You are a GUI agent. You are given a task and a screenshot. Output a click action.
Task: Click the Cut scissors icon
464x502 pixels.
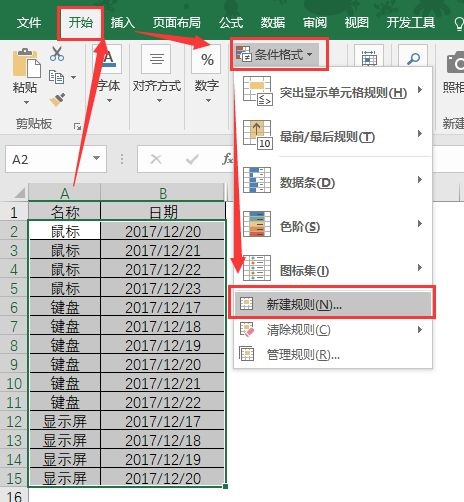coord(57,54)
